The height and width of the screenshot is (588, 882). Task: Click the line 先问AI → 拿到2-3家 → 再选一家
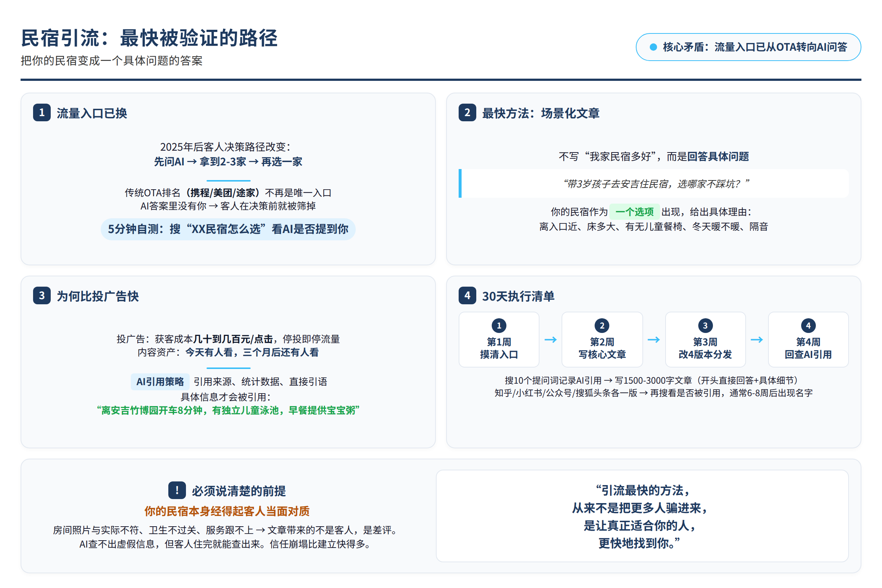[x=228, y=162]
